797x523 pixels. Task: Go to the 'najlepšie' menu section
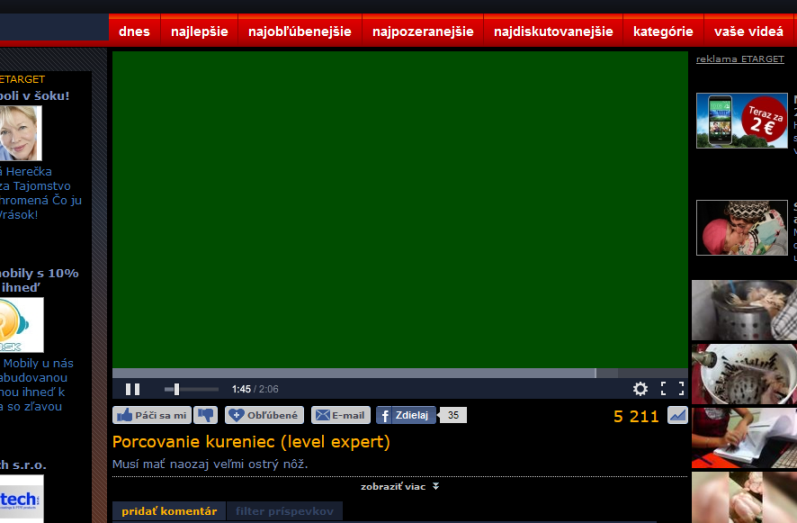pos(199,31)
